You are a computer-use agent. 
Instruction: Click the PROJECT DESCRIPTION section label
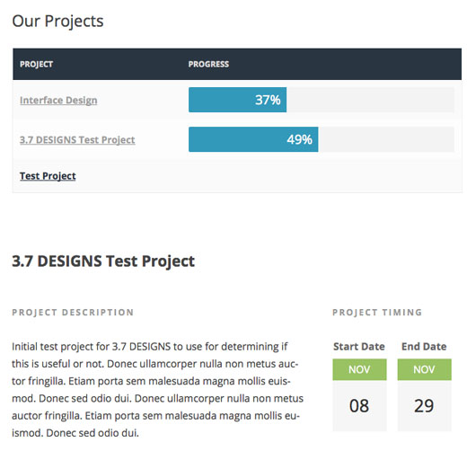click(73, 313)
